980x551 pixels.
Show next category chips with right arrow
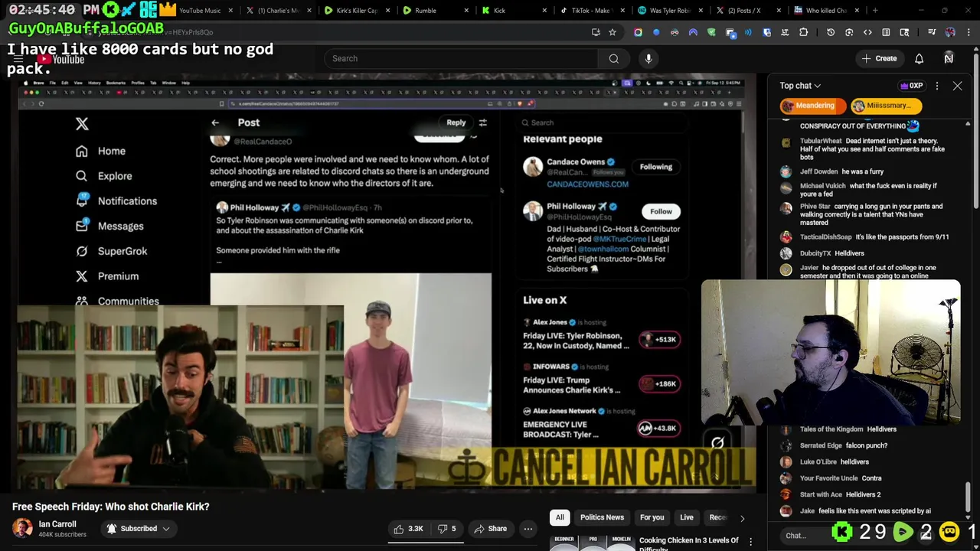point(742,518)
